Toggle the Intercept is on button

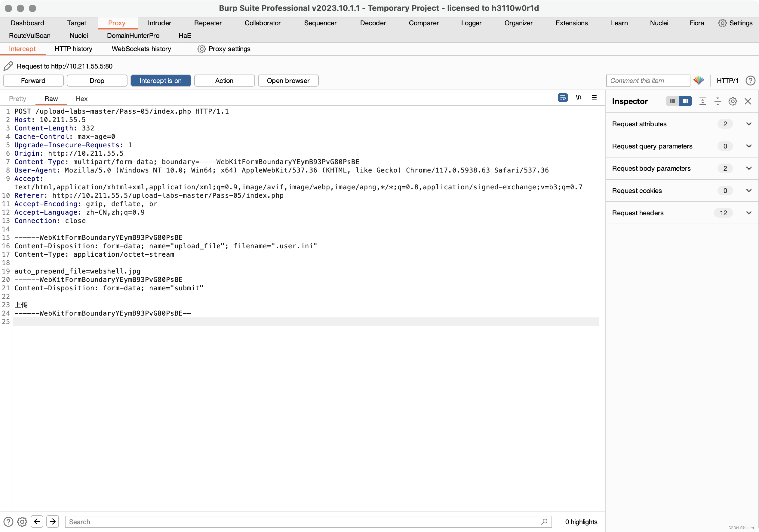[x=160, y=81]
